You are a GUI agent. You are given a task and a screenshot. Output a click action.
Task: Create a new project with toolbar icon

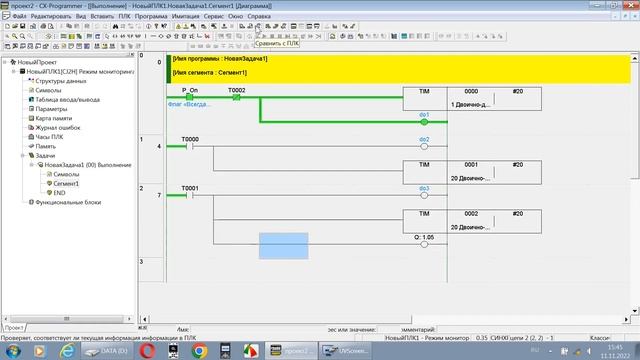[7, 26]
